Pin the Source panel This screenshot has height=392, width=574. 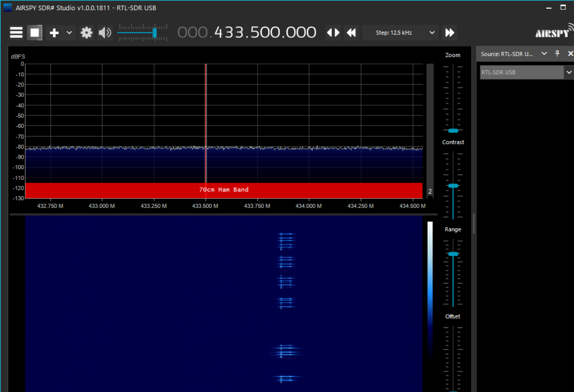(557, 53)
